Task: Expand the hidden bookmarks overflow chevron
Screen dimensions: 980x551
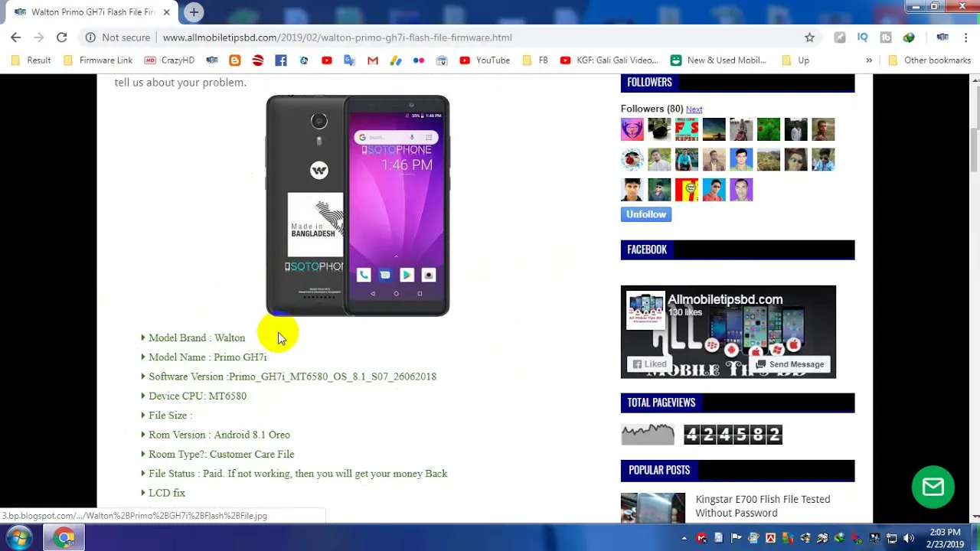Action: coord(869,60)
